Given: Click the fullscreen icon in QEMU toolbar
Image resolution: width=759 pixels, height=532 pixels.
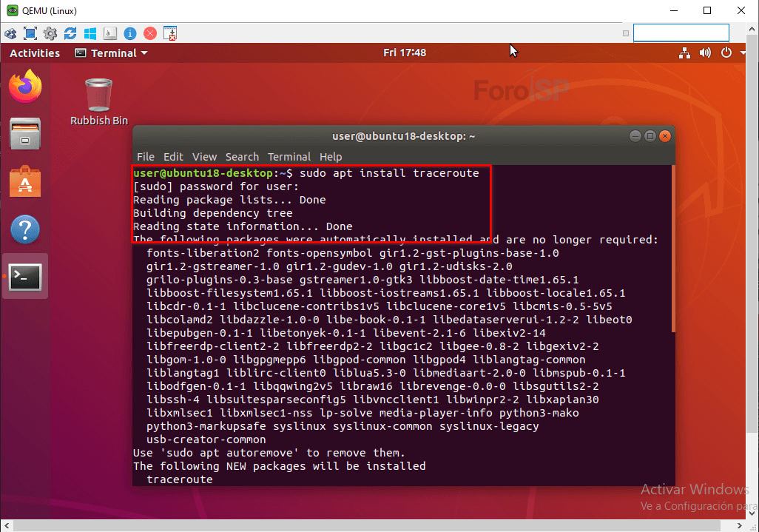Looking at the screenshot, I should [30, 33].
